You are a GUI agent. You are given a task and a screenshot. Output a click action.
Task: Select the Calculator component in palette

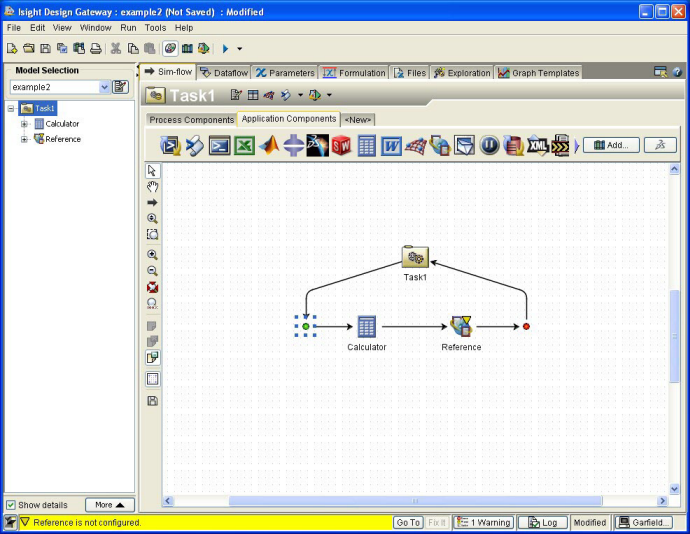click(x=366, y=146)
